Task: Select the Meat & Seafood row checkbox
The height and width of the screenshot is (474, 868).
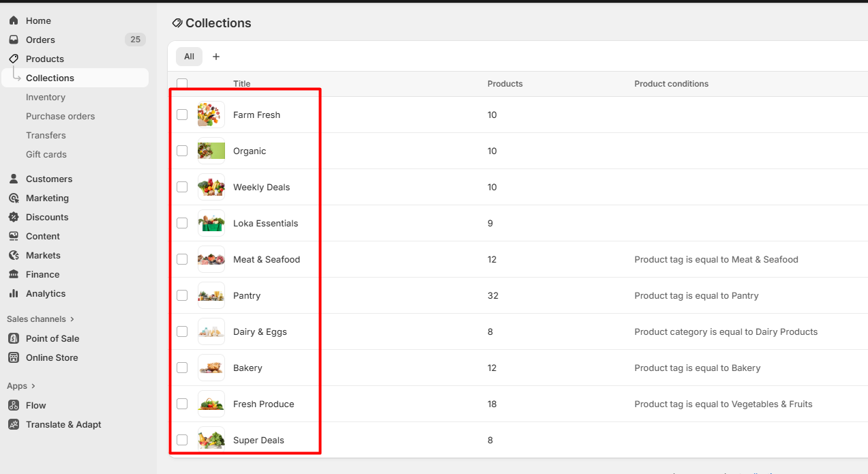Action: tap(182, 259)
